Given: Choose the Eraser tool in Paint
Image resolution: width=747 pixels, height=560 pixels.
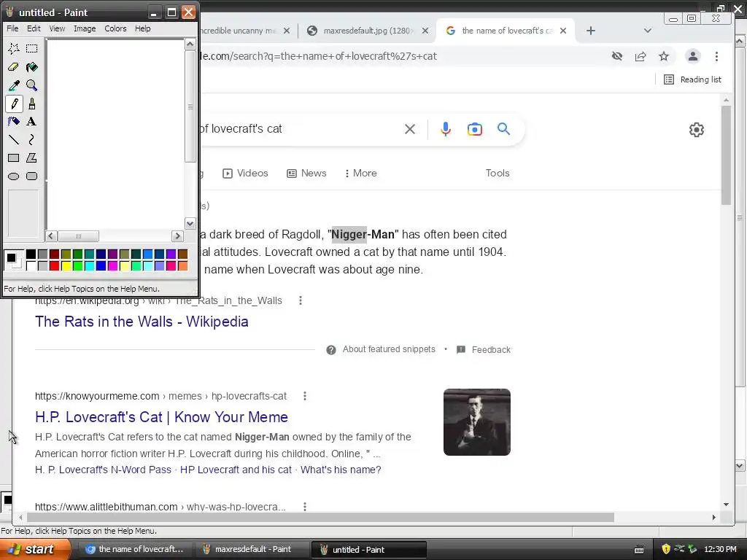Looking at the screenshot, I should click(x=14, y=67).
